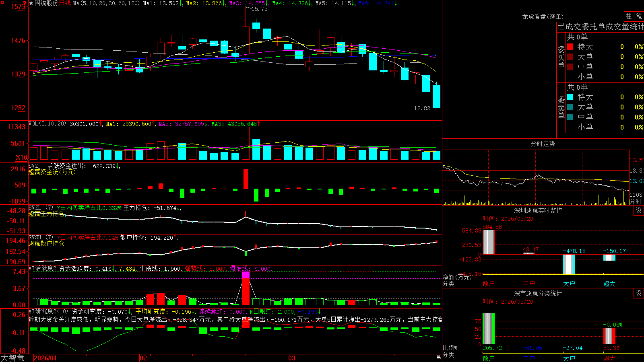Viewport: 644px width, 362px height.
Task: Click the 584.88 散户 bar in the real-time monitor
Action: [488, 242]
